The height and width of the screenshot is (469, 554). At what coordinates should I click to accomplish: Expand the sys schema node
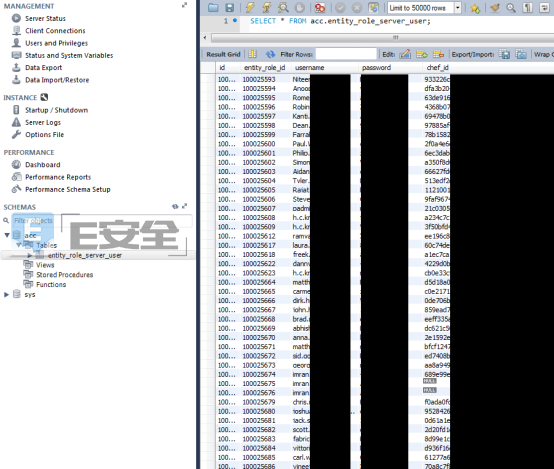(6, 294)
